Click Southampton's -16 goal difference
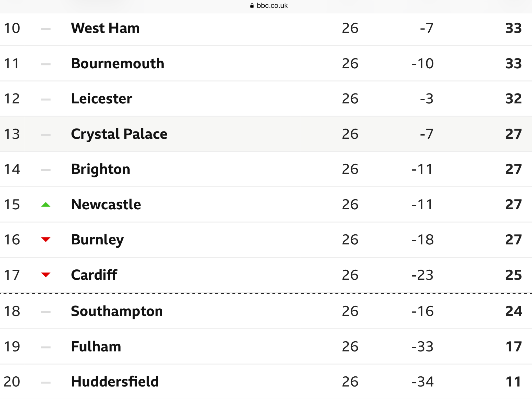The image size is (532, 399). click(423, 311)
